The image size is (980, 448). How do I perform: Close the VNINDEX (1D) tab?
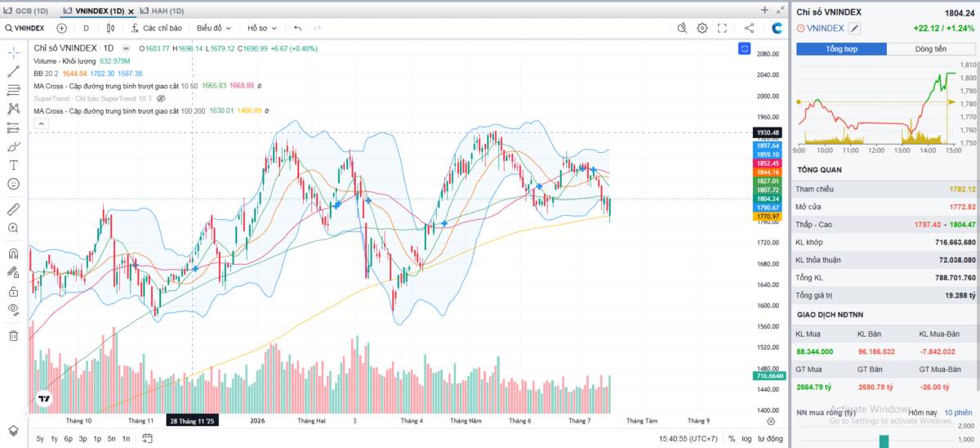coord(131,11)
